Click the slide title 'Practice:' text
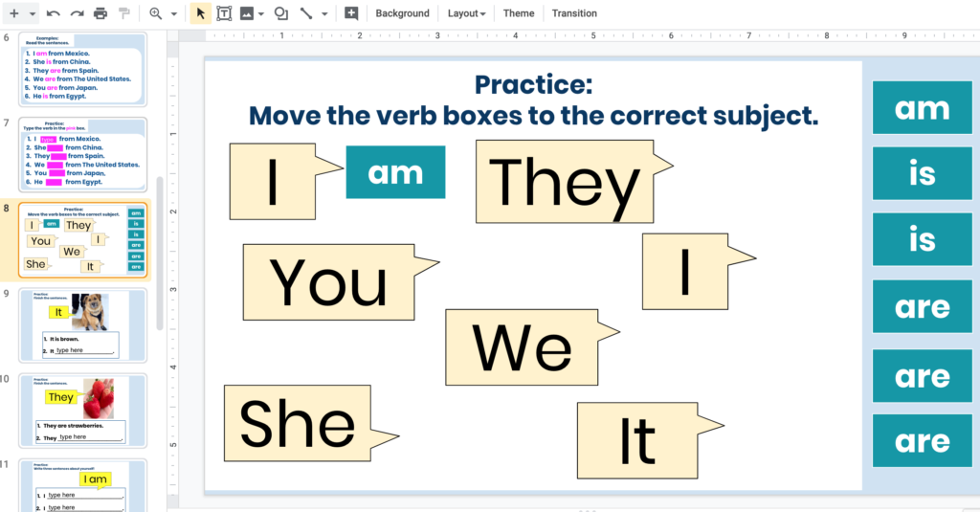Viewport: 980px width, 512px height. pos(533,84)
